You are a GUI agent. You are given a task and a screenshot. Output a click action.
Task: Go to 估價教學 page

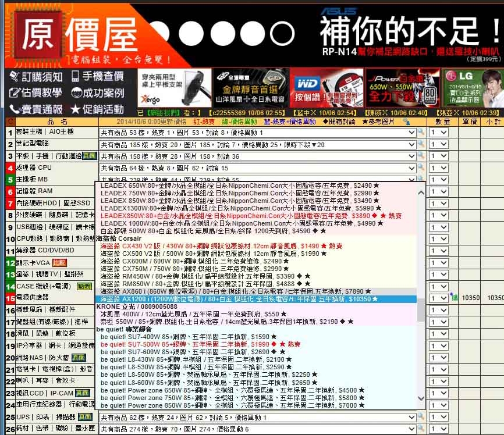[36, 93]
